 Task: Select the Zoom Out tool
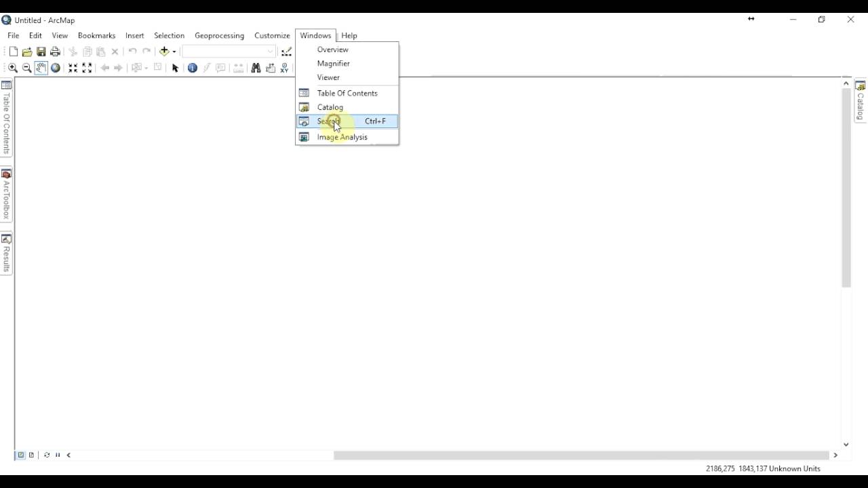(27, 68)
